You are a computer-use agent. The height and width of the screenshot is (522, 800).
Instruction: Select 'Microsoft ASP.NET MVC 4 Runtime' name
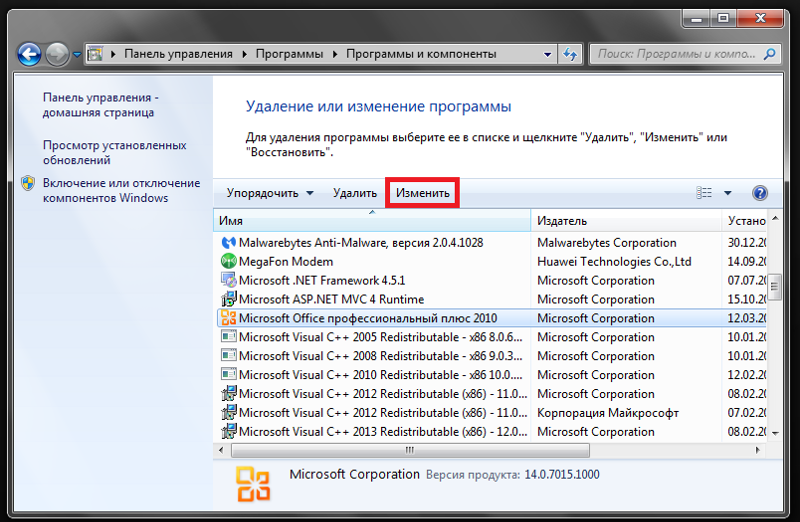point(331,299)
